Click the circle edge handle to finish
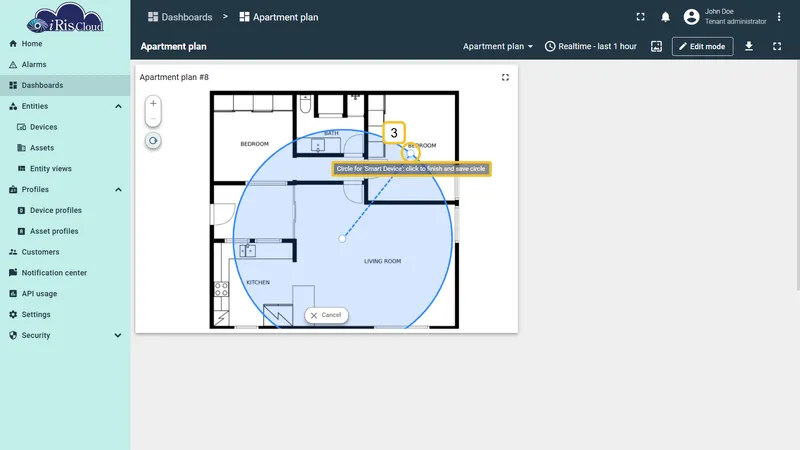The height and width of the screenshot is (450, 800). pos(411,153)
